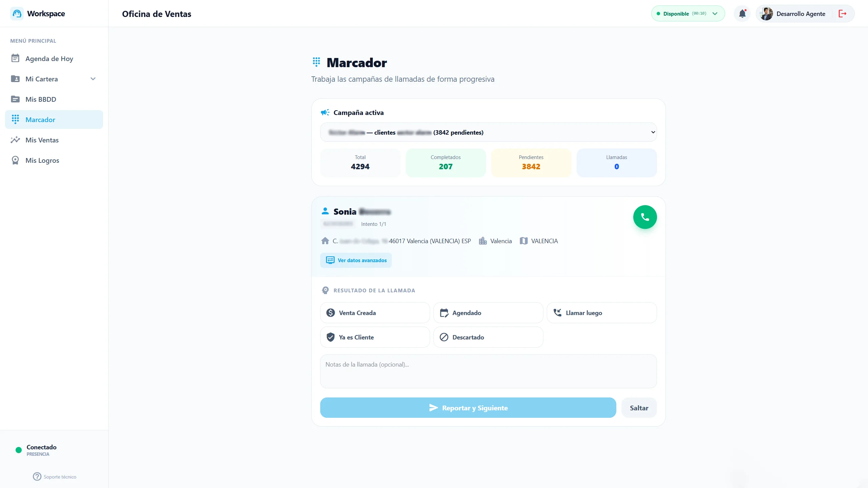Select the Agendado call result
Viewport: 868px width, 488px height.
pyautogui.click(x=488, y=313)
